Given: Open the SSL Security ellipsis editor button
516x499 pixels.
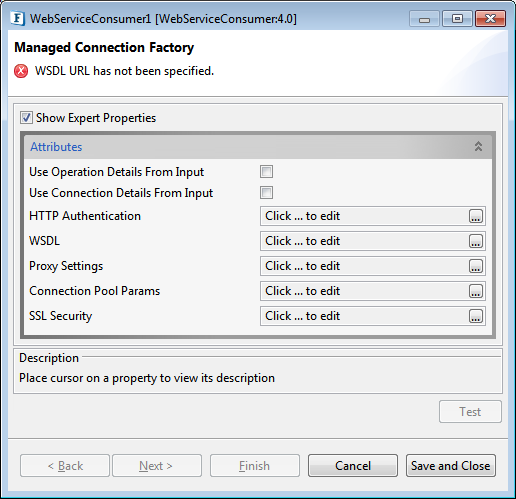Looking at the screenshot, I should click(x=476, y=316).
